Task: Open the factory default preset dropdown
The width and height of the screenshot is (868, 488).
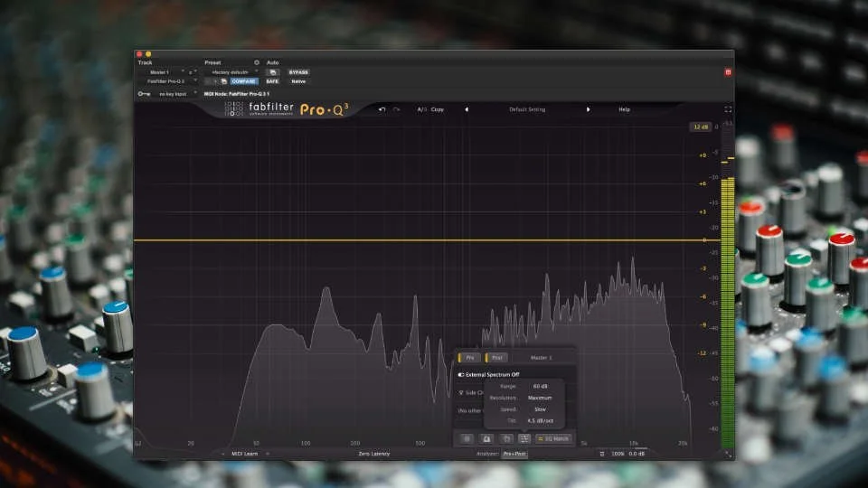Action: pos(231,72)
